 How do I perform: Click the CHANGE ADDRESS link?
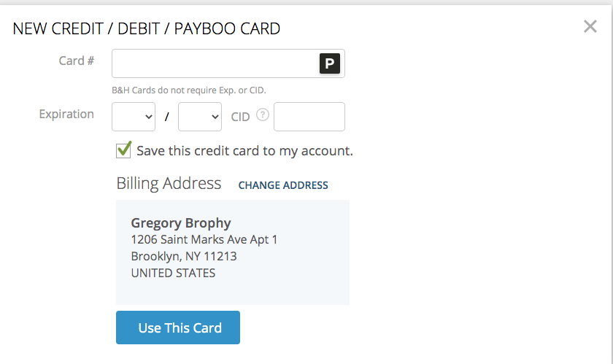coord(283,185)
